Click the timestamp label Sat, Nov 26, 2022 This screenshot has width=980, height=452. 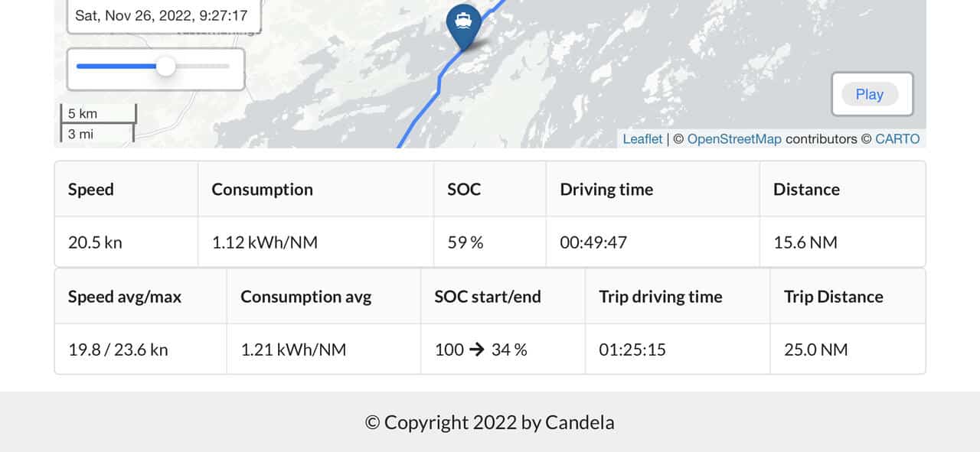[162, 15]
